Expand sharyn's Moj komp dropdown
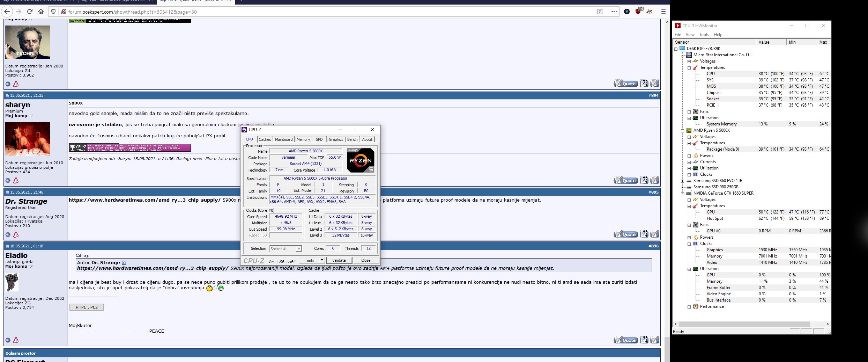The width and height of the screenshot is (868, 362). (30, 116)
